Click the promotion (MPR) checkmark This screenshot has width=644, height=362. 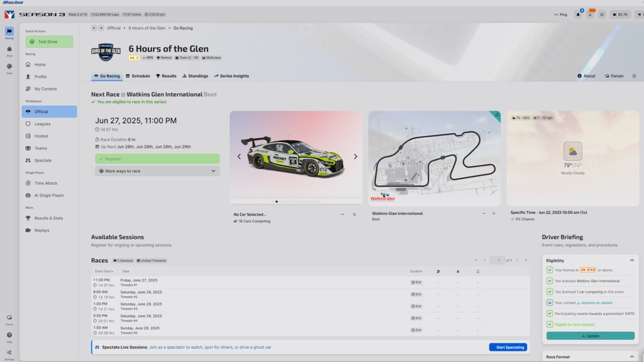[x=550, y=313]
